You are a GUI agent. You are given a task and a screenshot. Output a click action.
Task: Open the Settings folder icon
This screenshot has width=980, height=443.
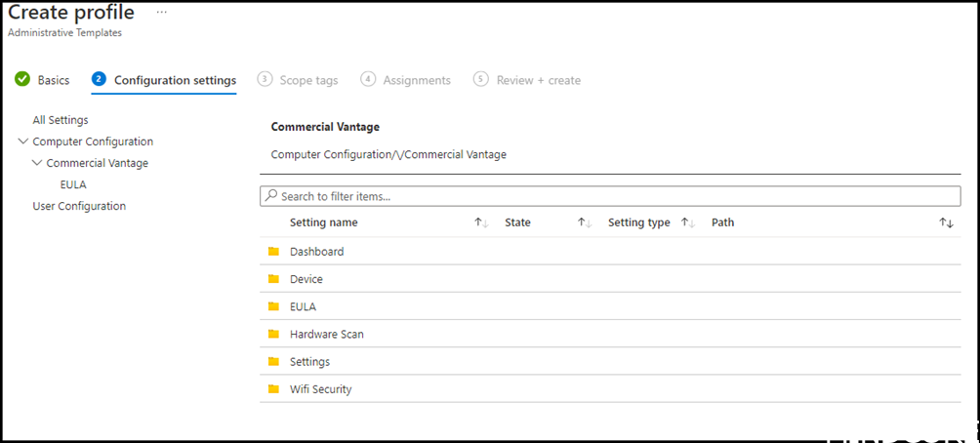click(273, 361)
